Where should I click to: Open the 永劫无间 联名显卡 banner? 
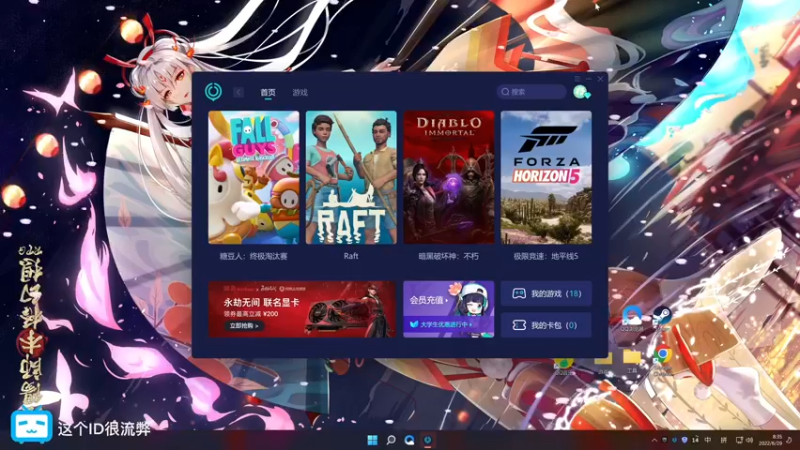pos(302,309)
